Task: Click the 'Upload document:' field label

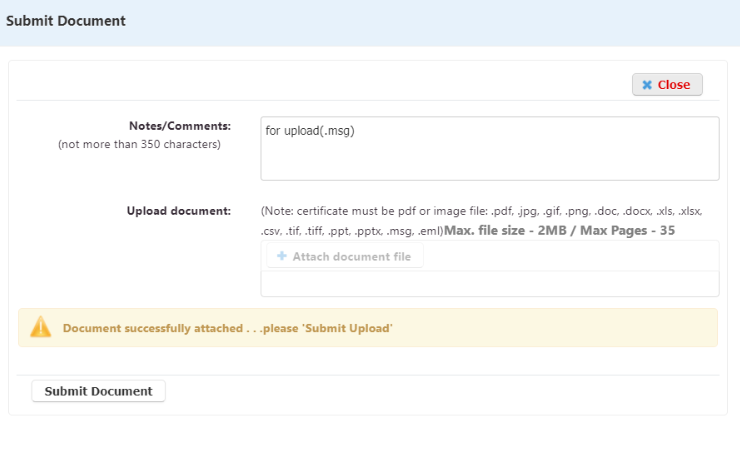Action: point(178,211)
